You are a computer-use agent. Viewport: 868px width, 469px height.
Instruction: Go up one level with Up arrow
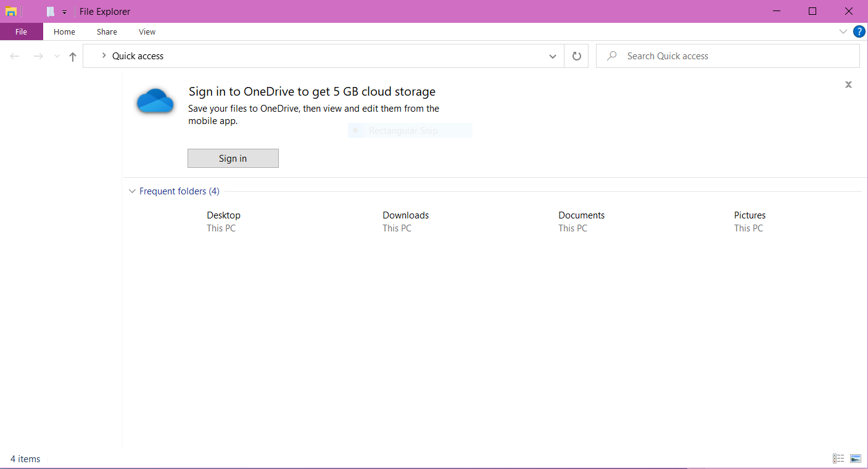click(73, 56)
